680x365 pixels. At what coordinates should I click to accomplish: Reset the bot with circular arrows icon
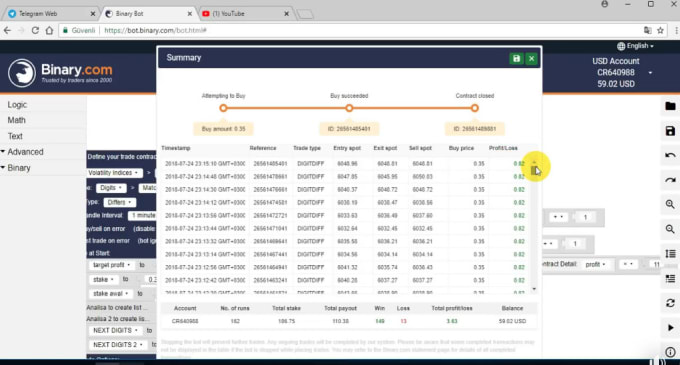(670, 303)
